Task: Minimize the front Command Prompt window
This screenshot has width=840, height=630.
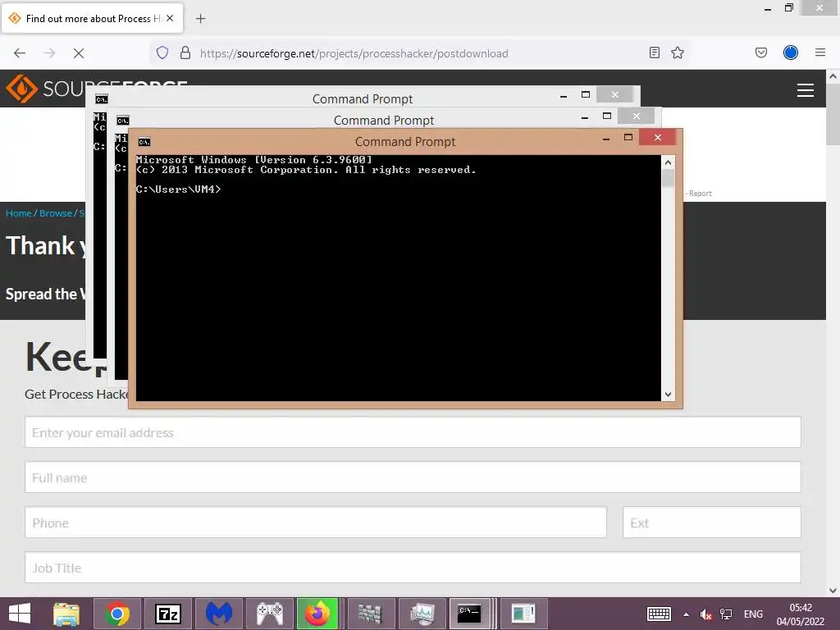Action: pyautogui.click(x=606, y=139)
